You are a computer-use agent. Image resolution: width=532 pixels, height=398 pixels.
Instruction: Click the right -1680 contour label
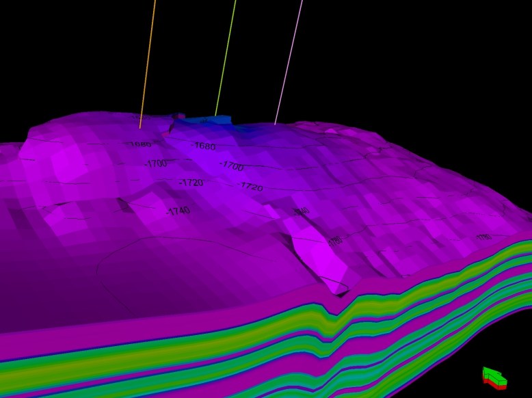tap(204, 146)
